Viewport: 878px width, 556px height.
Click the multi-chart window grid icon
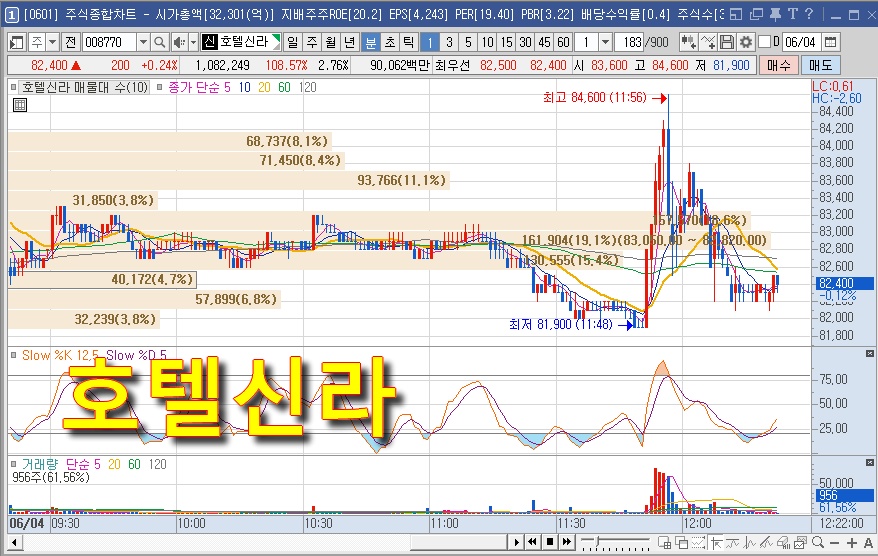pyautogui.click(x=665, y=542)
